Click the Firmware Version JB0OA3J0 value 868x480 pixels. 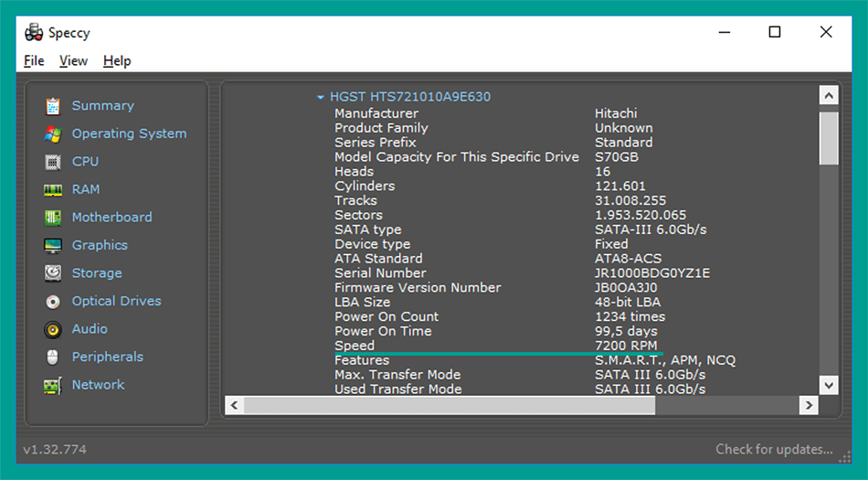626,288
